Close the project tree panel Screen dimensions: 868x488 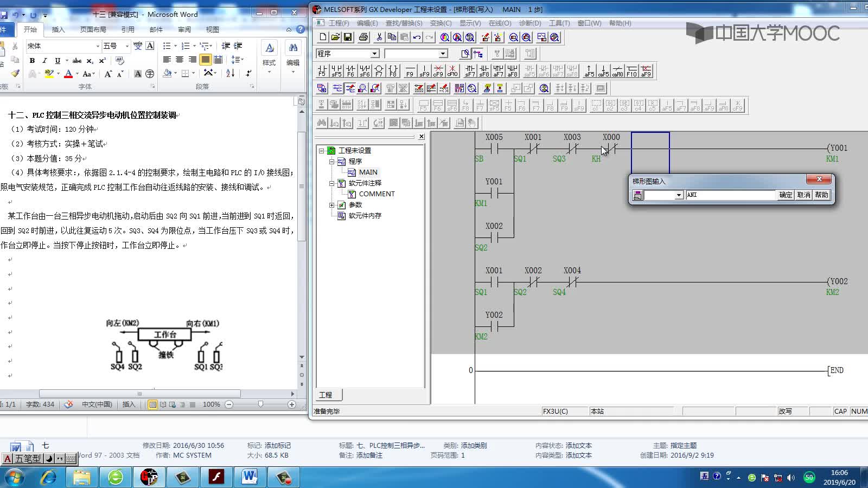(422, 137)
